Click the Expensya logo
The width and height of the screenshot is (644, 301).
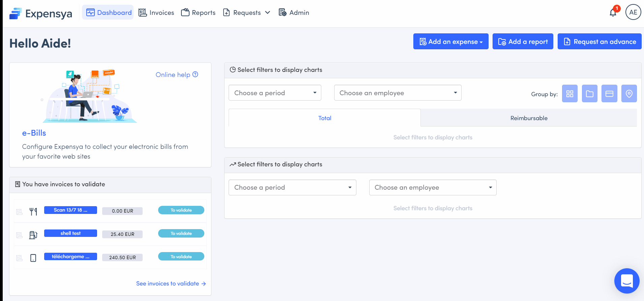click(x=41, y=13)
